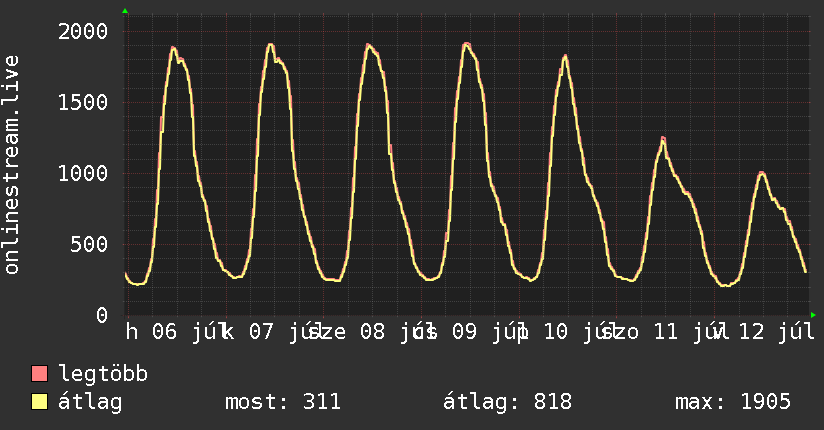This screenshot has height=430, width=824.
Task: Select the átlag legend label beside yellow swatch
Action: [x=90, y=402]
